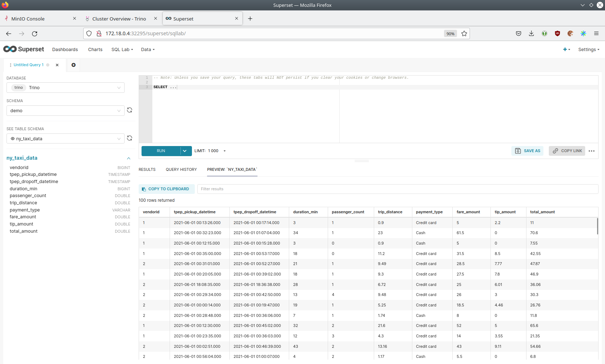Run the SQL query
Screen dimensions: 605x364
[x=161, y=151]
